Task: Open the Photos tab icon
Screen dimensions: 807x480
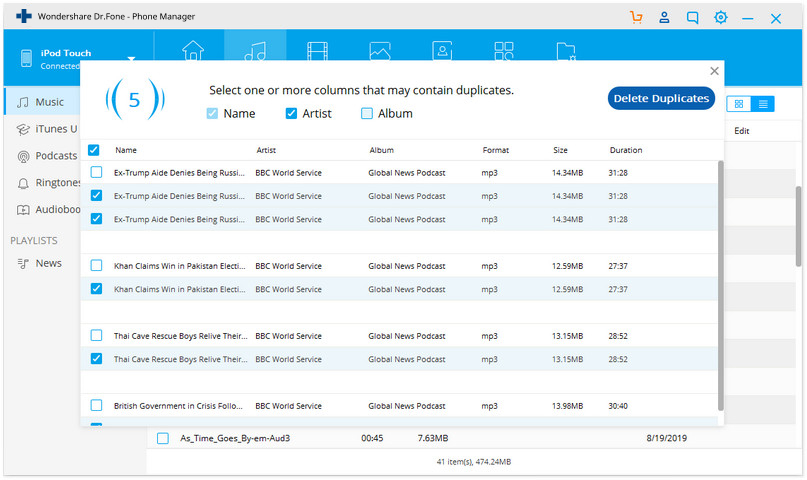Action: click(x=380, y=51)
